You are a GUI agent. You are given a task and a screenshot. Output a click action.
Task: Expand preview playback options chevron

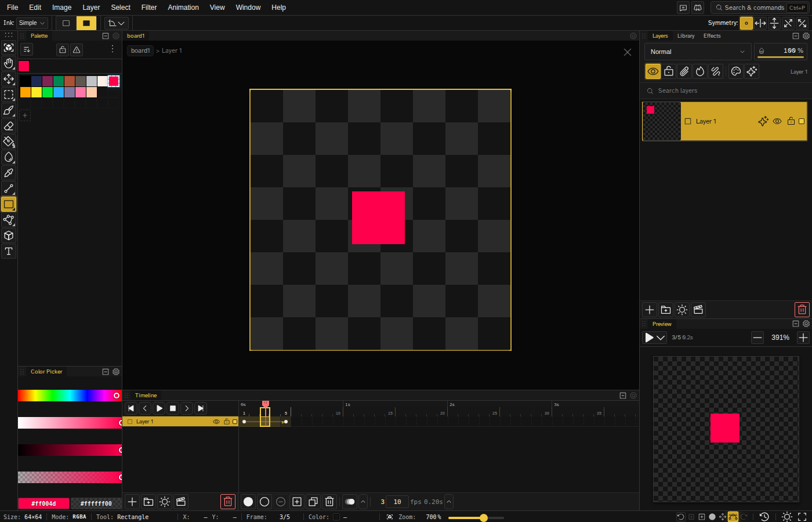pos(661,338)
